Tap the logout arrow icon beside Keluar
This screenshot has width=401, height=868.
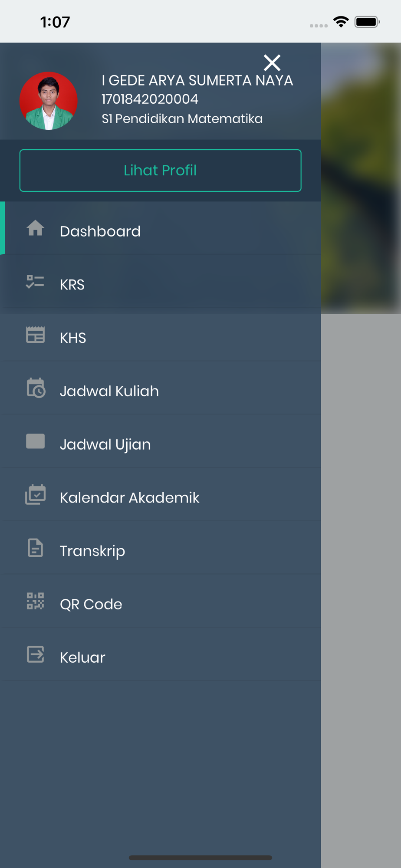(x=35, y=654)
